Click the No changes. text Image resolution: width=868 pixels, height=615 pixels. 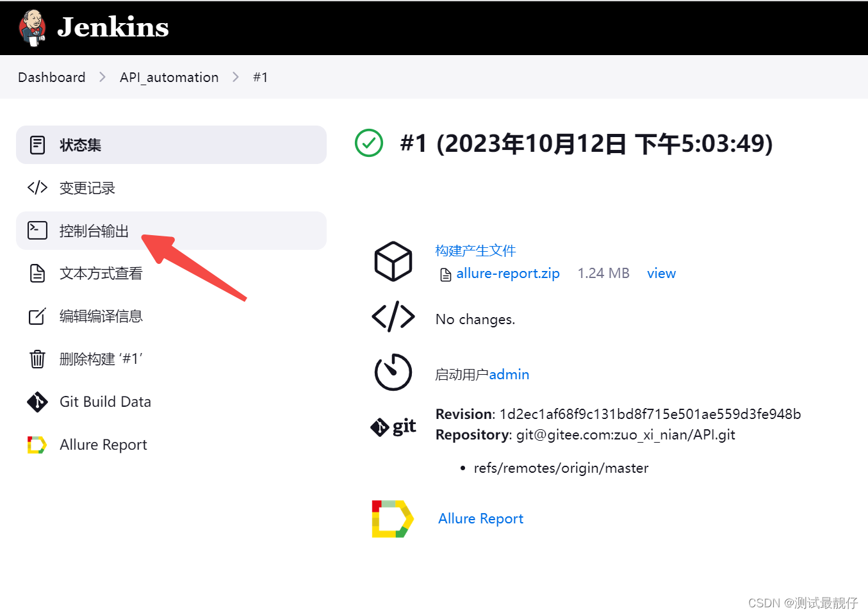click(475, 319)
